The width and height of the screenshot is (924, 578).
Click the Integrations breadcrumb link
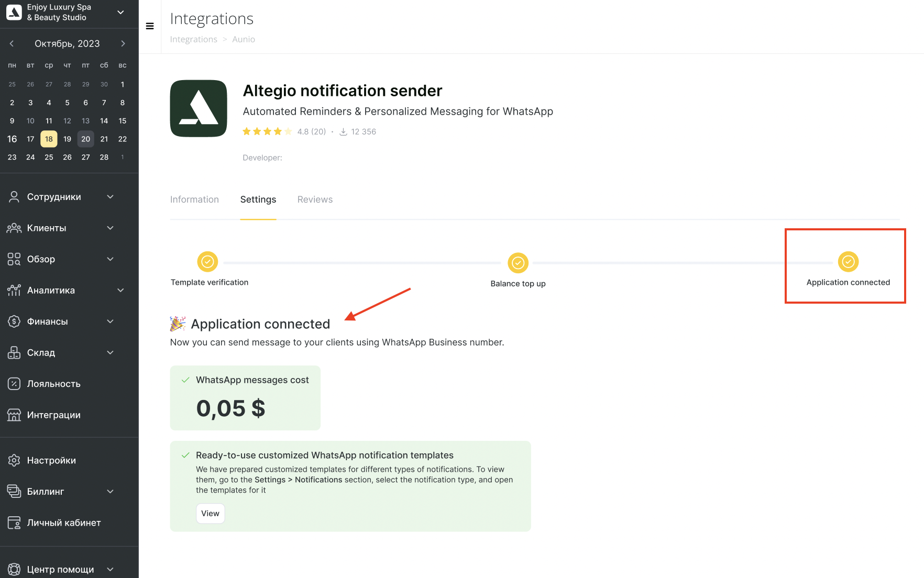(x=193, y=39)
